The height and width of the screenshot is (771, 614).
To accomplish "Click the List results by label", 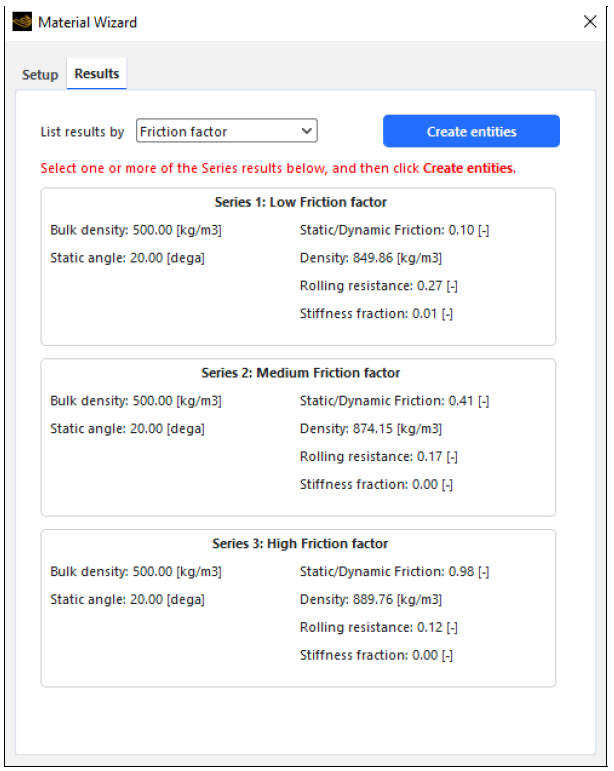I will [82, 132].
